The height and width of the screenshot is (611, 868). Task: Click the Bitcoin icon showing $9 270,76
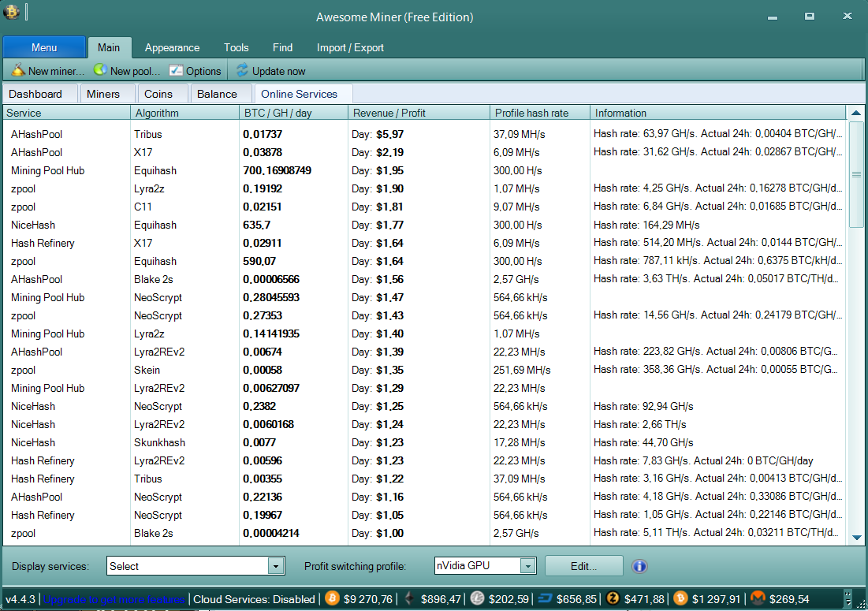pyautogui.click(x=333, y=598)
